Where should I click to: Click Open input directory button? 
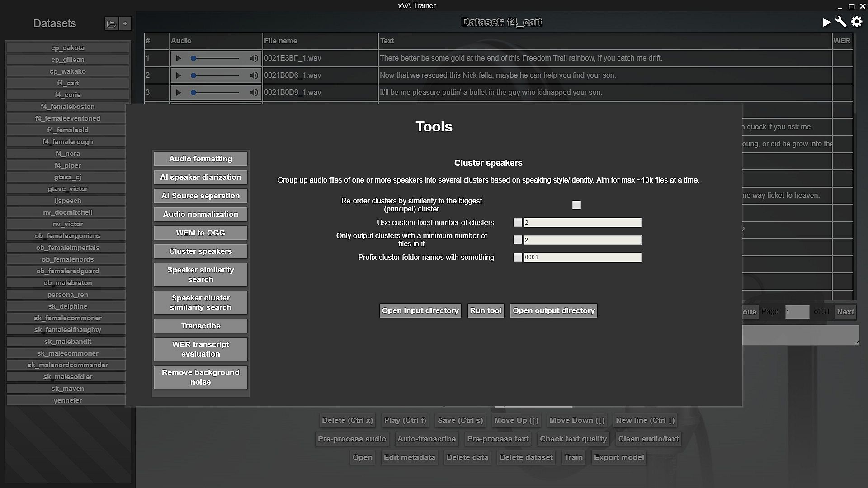pyautogui.click(x=420, y=310)
